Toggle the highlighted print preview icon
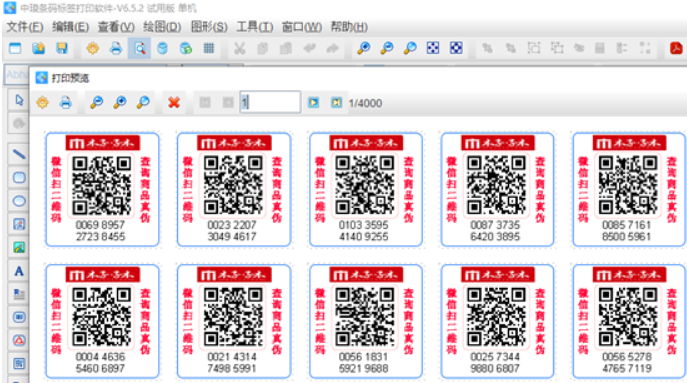 [139, 48]
